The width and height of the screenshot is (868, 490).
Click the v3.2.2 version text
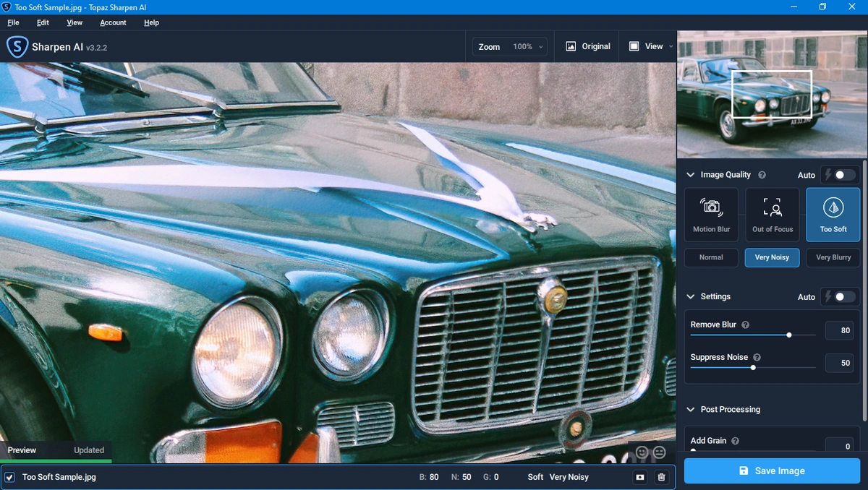click(x=96, y=48)
